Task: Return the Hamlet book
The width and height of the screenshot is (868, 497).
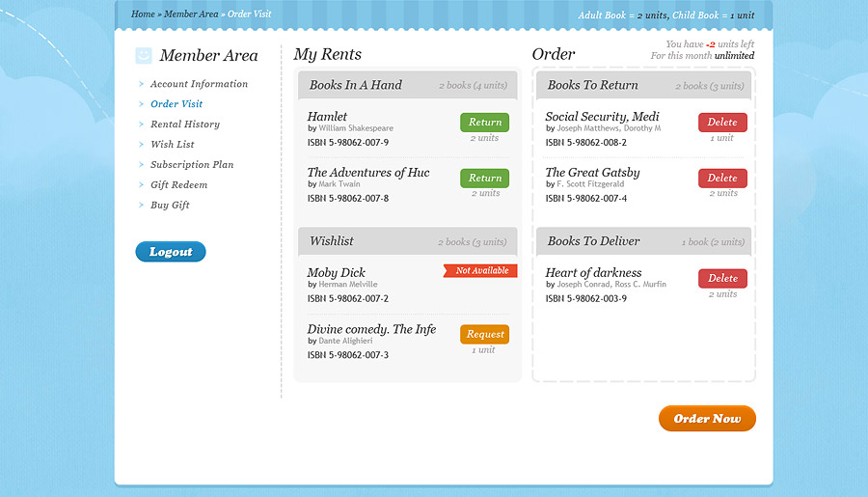Action: coord(484,123)
